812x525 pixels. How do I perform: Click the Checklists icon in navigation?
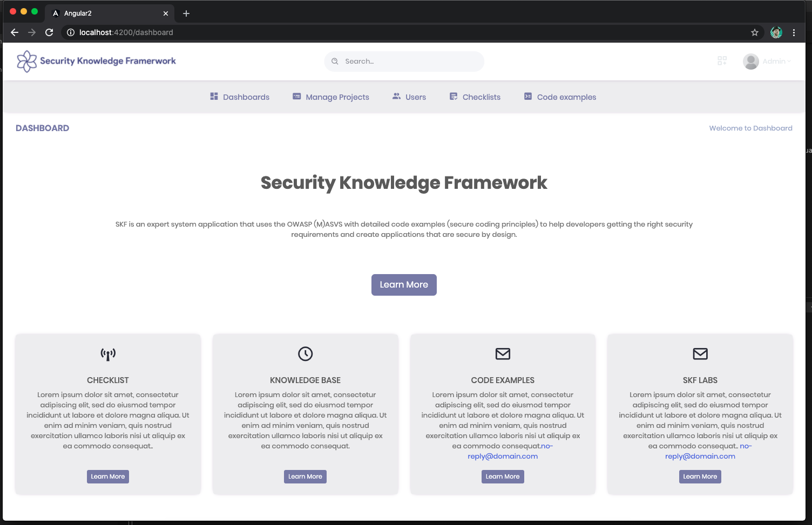[454, 97]
